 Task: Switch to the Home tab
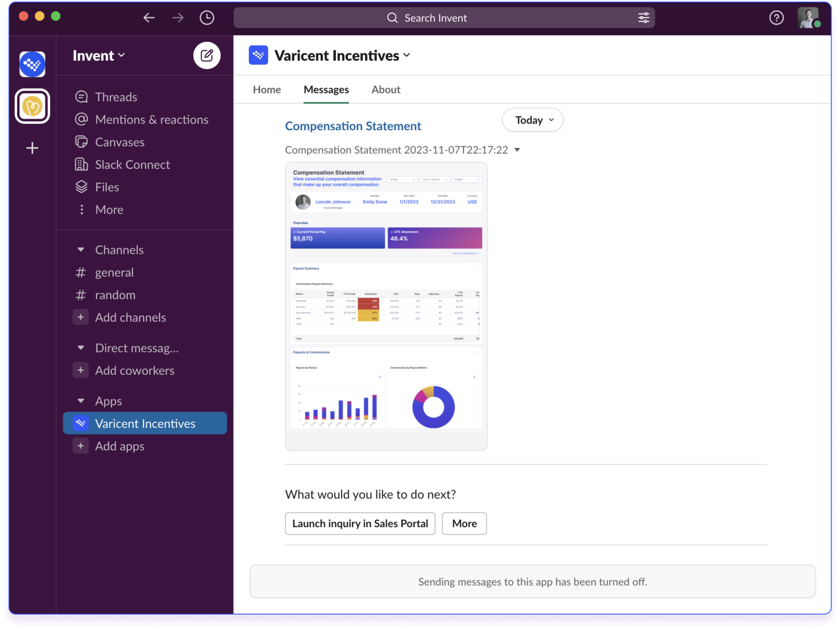pos(267,90)
